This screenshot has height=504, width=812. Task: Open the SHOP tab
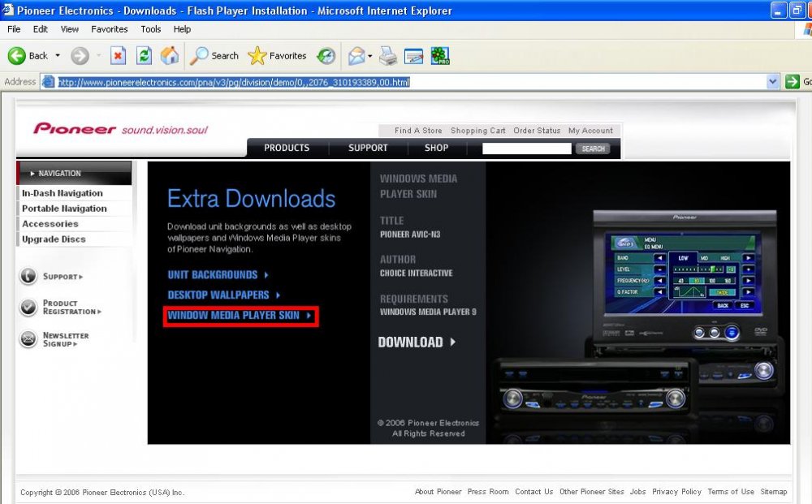tap(437, 148)
